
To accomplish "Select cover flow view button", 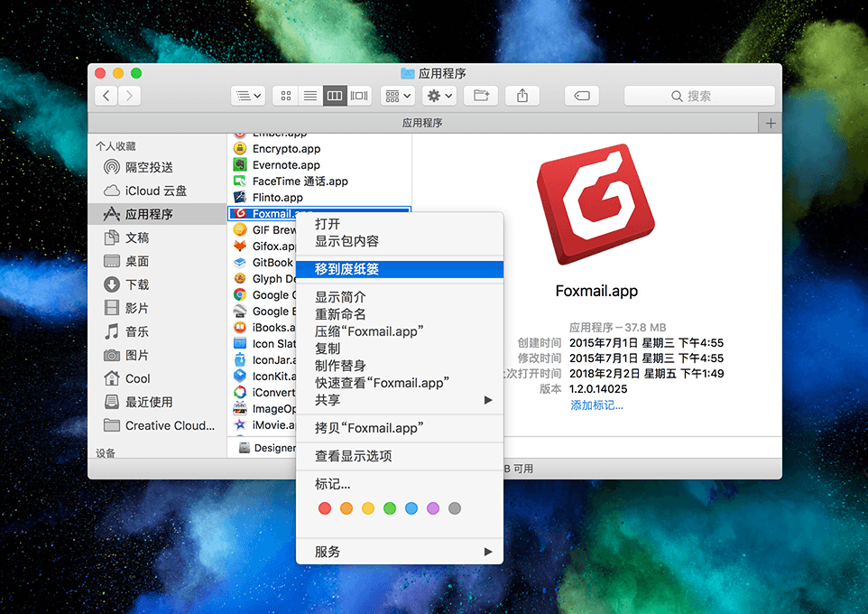I will [359, 96].
